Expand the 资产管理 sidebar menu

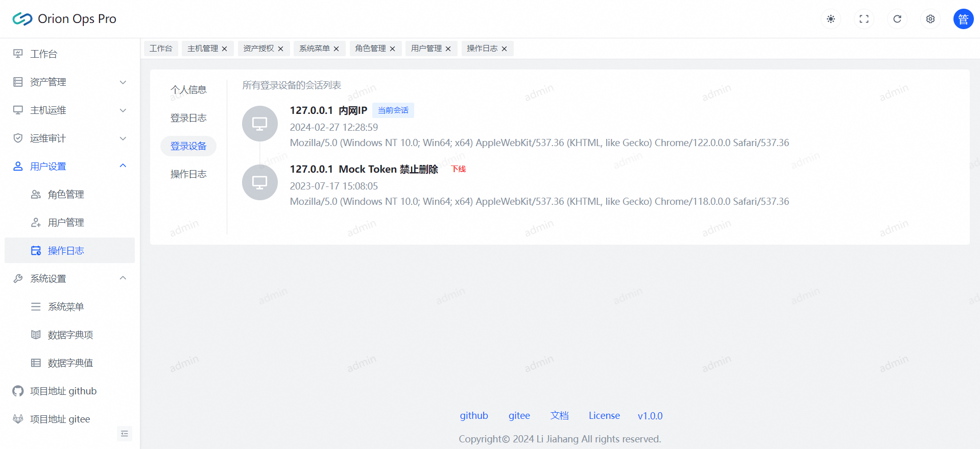pyautogui.click(x=69, y=82)
